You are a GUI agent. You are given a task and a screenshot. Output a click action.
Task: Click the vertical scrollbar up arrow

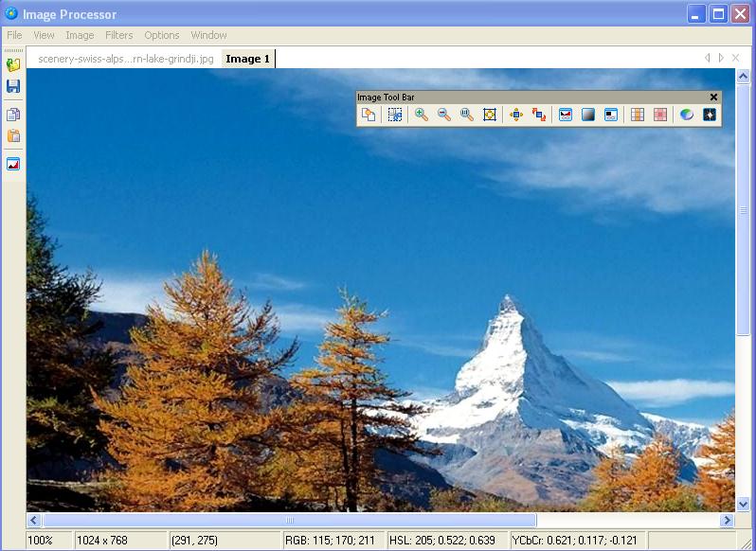743,76
